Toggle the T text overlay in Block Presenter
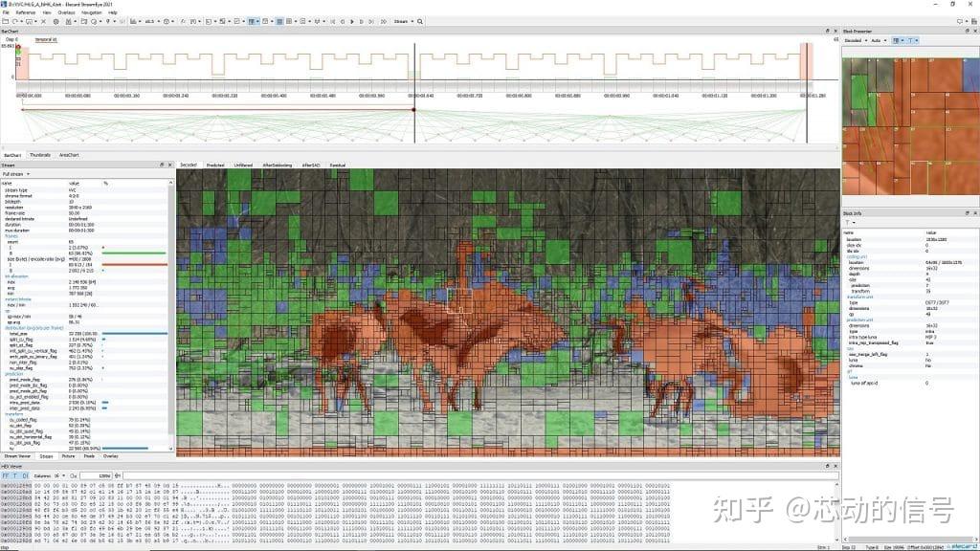This screenshot has width=980, height=551. coord(910,40)
